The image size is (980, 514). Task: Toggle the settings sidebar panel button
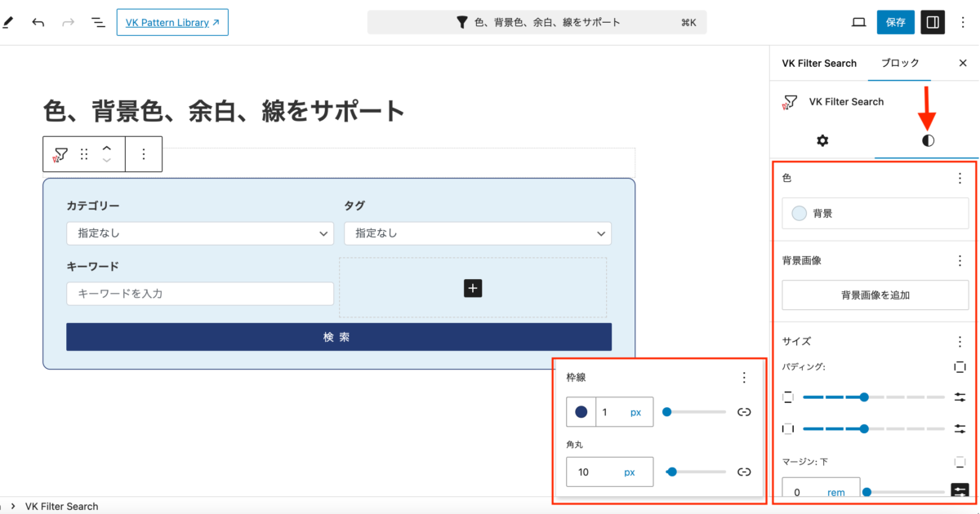(x=932, y=22)
